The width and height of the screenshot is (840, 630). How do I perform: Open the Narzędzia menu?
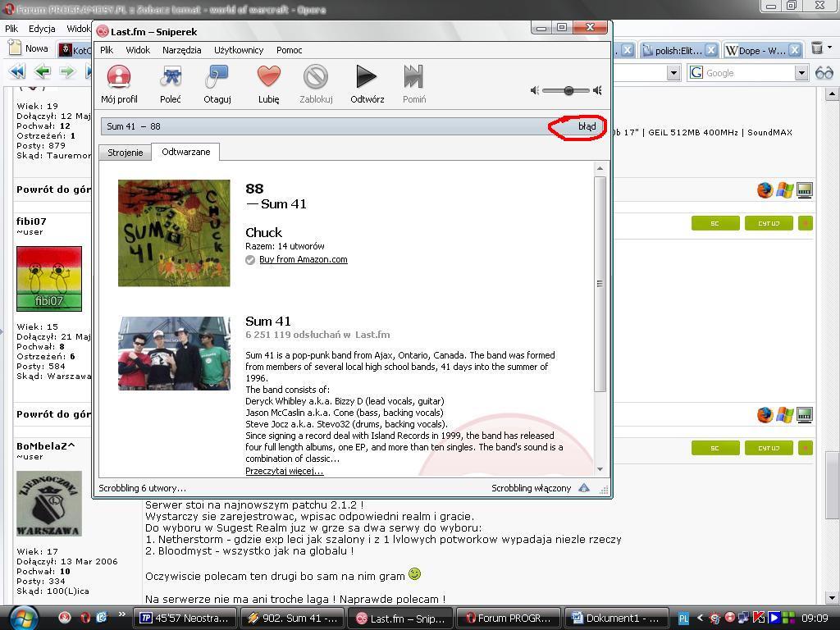(181, 50)
